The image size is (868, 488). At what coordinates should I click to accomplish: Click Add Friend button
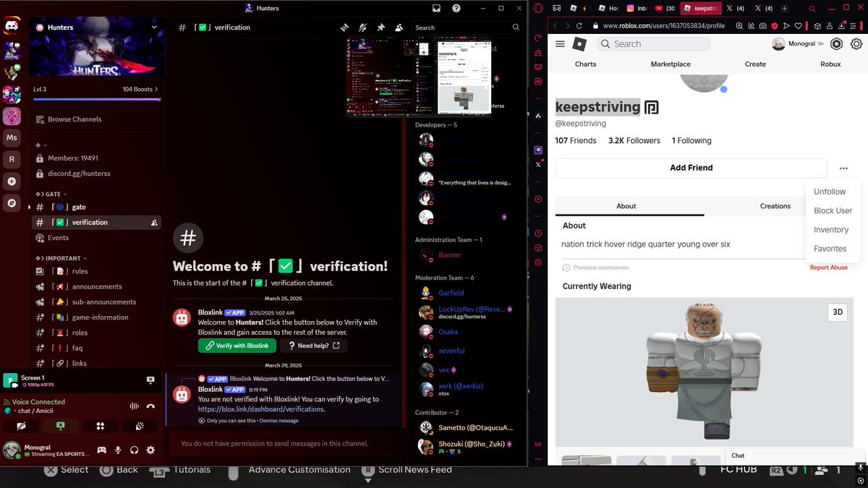(x=692, y=168)
